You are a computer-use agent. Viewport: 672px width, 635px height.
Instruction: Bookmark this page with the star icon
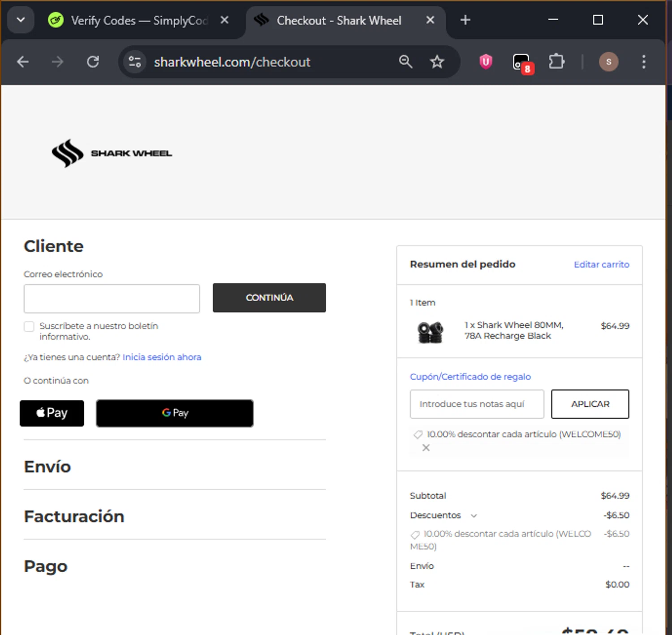[x=437, y=62]
